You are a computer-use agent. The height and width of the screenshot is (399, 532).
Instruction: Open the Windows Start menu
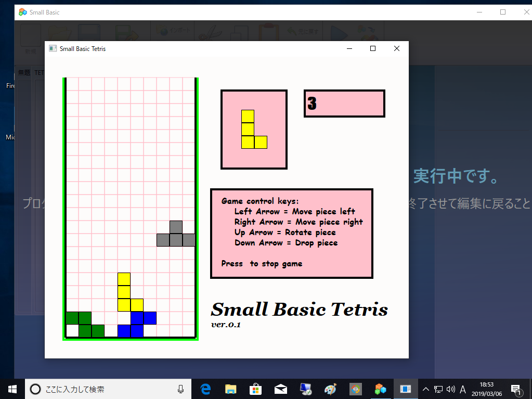pos(12,389)
